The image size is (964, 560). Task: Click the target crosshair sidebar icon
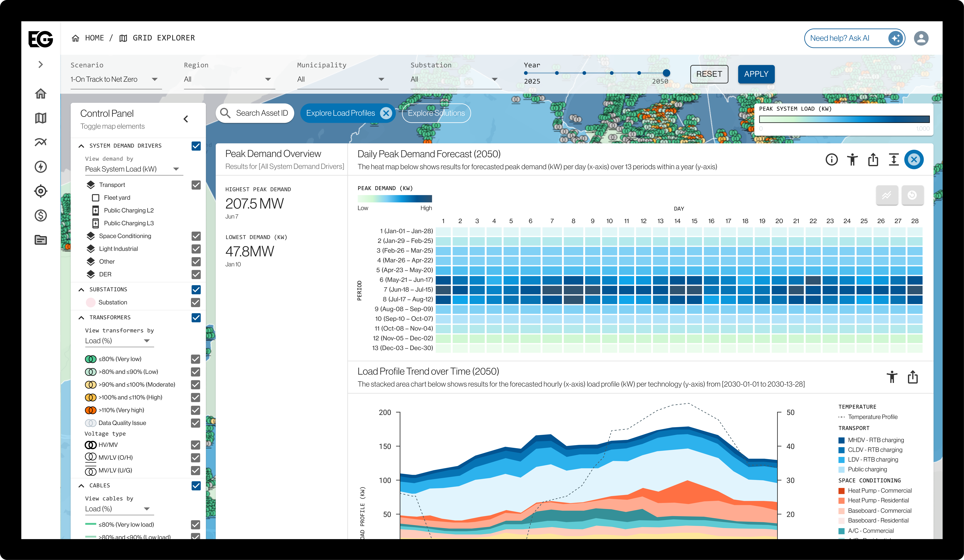click(x=41, y=191)
